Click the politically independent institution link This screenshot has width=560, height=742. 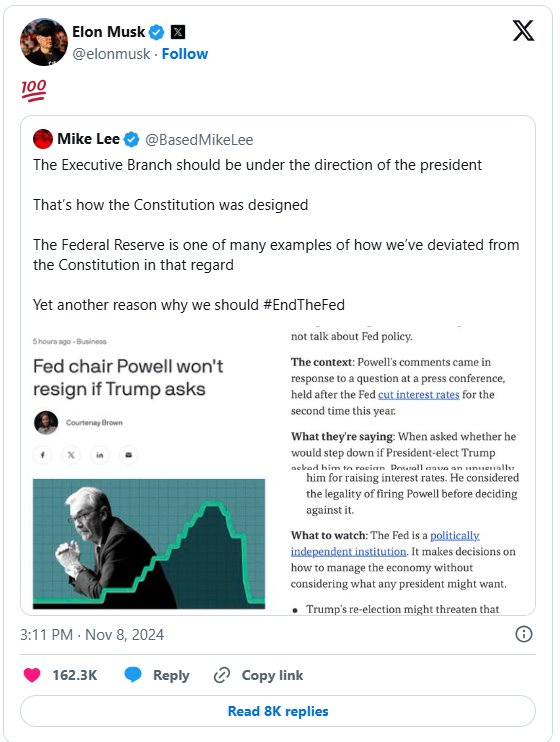point(385,544)
